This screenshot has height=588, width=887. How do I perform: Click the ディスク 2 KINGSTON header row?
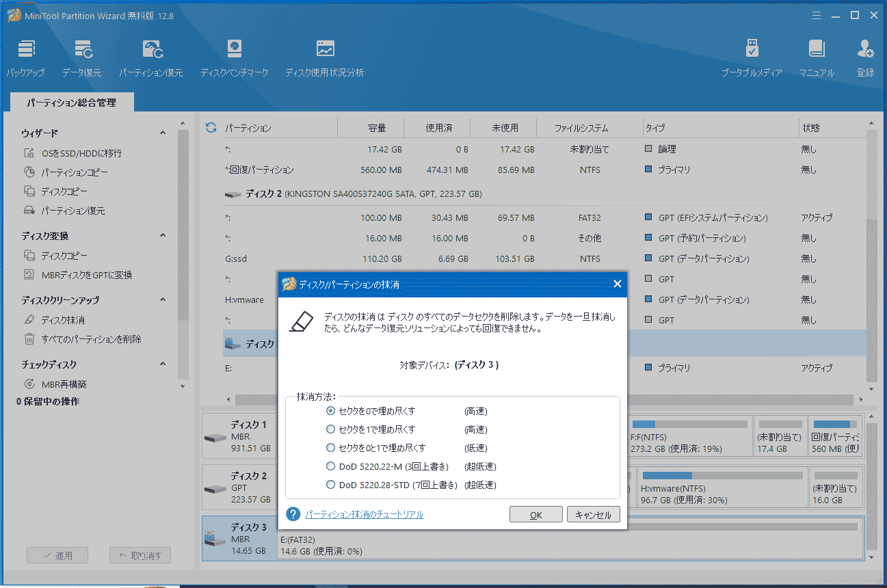tap(544, 194)
